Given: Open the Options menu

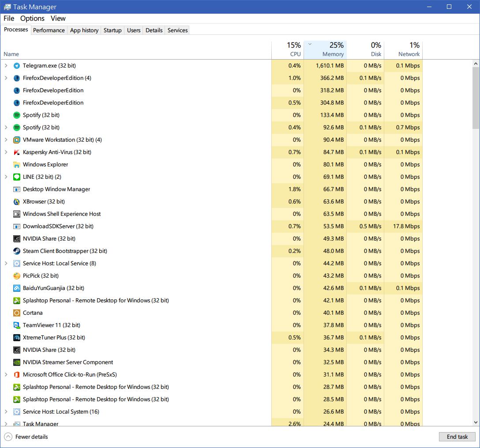Looking at the screenshot, I should pos(32,19).
